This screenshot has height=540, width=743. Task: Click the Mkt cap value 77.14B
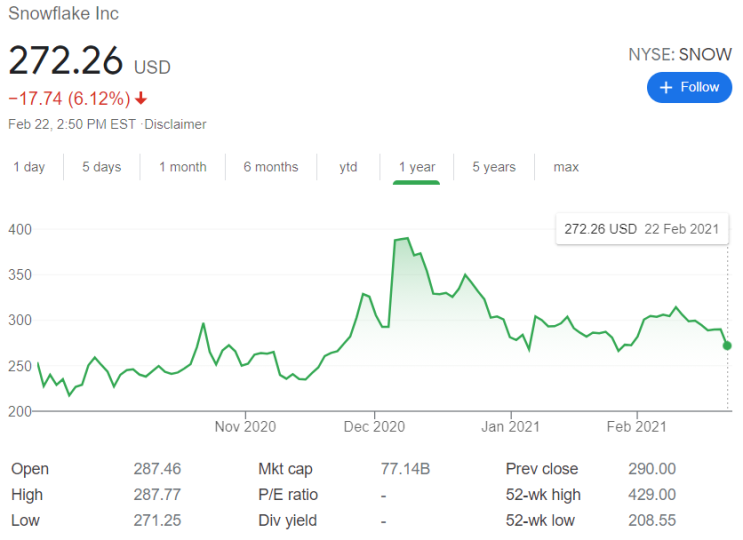click(x=404, y=469)
